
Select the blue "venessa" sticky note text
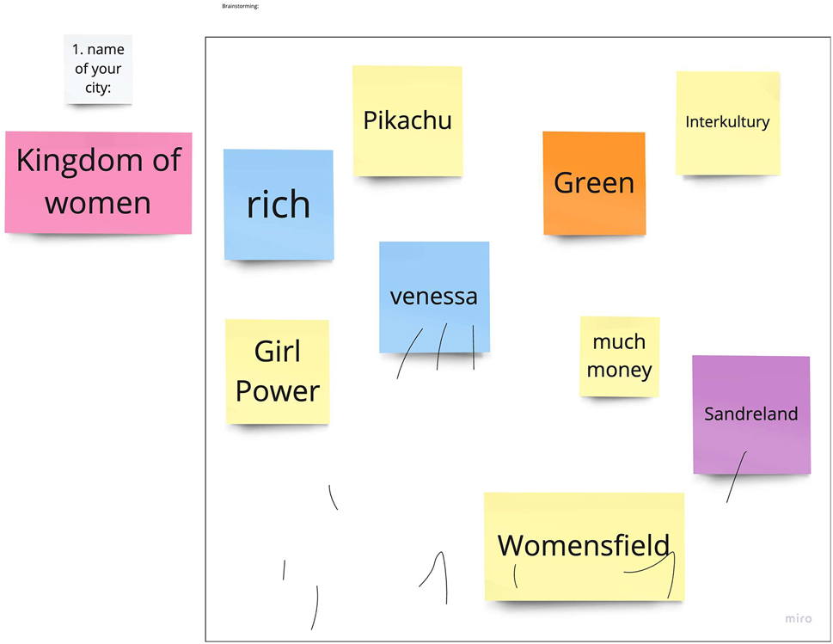point(433,297)
